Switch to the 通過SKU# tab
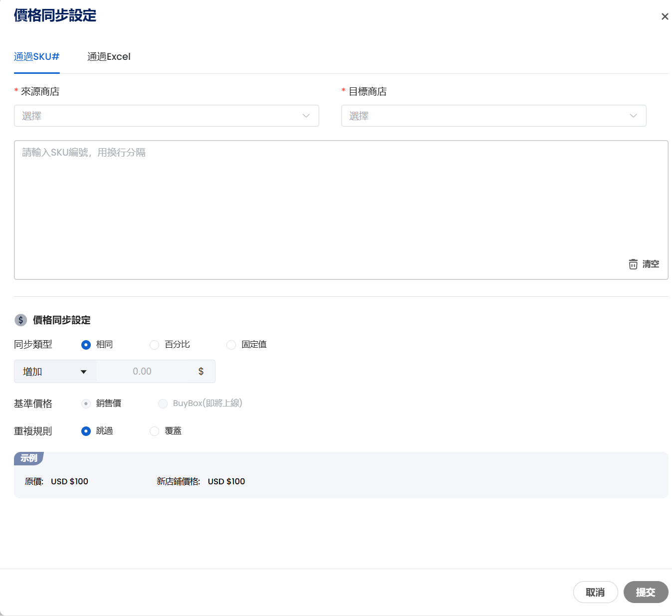 (x=36, y=57)
